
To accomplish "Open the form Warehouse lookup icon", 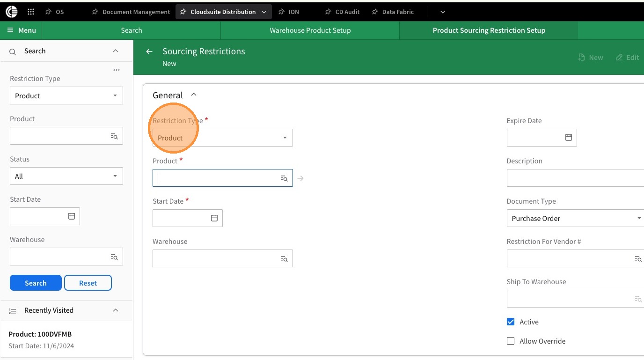I will point(284,259).
